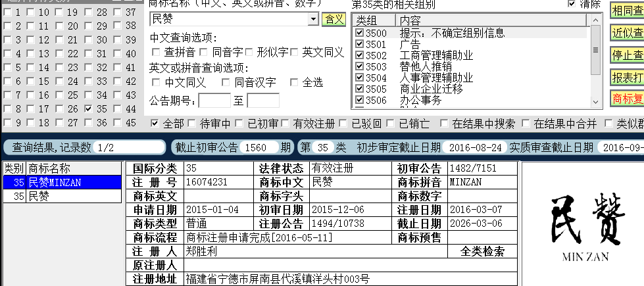The height and width of the screenshot is (286, 644).
Task: Click registrant name 郑胜利
Action: [x=201, y=252]
